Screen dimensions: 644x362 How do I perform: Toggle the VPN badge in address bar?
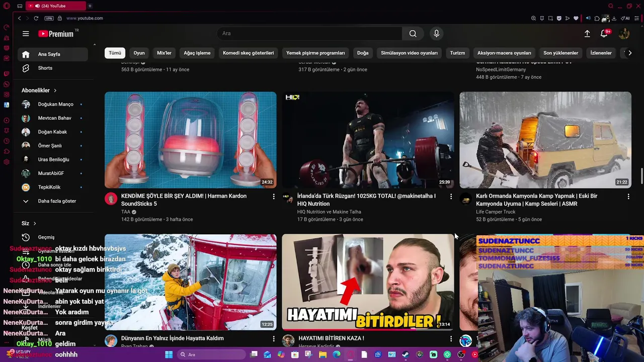click(x=49, y=18)
